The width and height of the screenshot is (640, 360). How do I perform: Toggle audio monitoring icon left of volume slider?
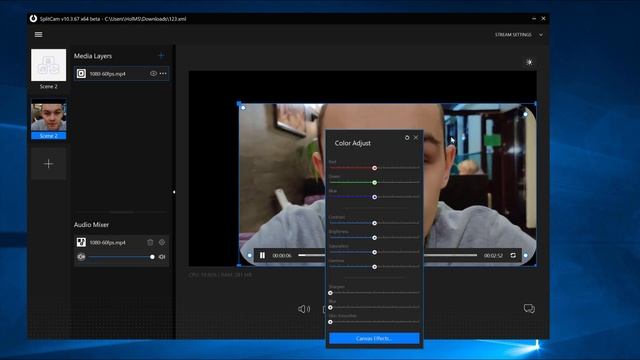click(81, 257)
